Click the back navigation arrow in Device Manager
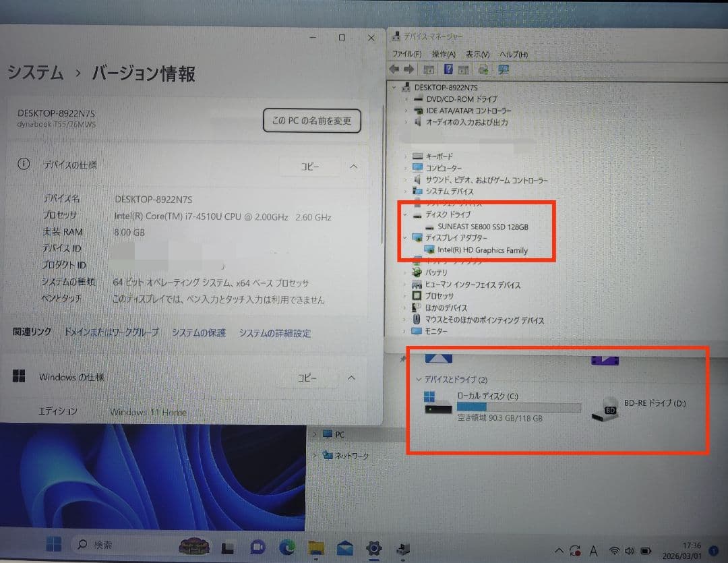The image size is (728, 563). pyautogui.click(x=395, y=69)
